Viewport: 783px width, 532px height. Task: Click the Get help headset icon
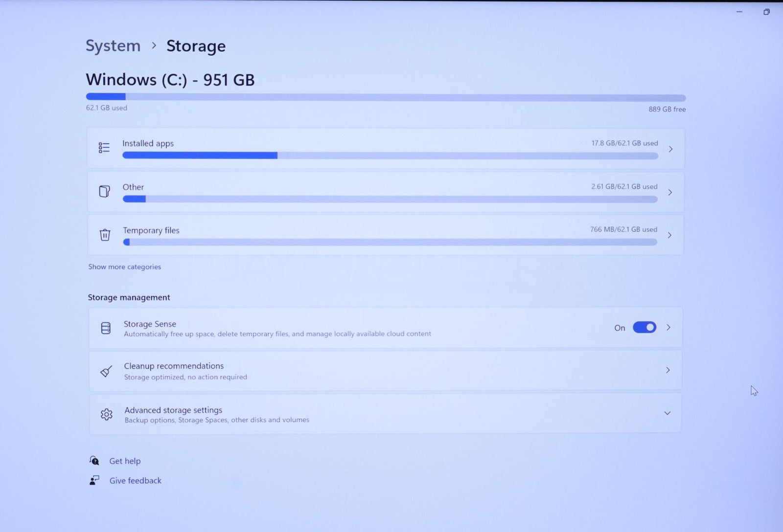pyautogui.click(x=94, y=461)
